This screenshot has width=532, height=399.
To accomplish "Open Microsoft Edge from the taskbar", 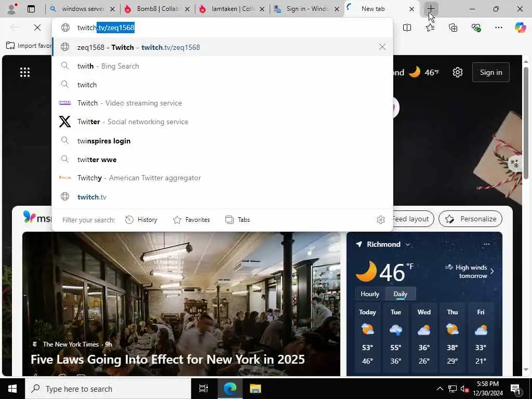I will click(230, 389).
